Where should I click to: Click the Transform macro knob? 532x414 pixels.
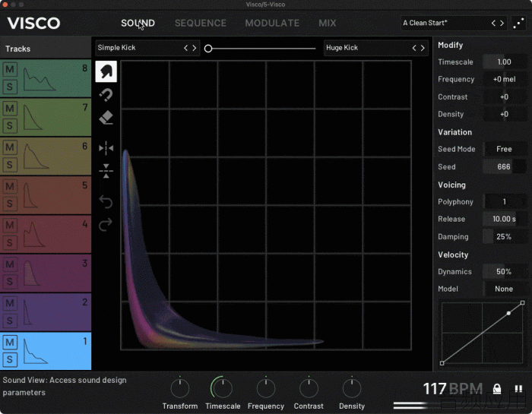click(x=180, y=388)
